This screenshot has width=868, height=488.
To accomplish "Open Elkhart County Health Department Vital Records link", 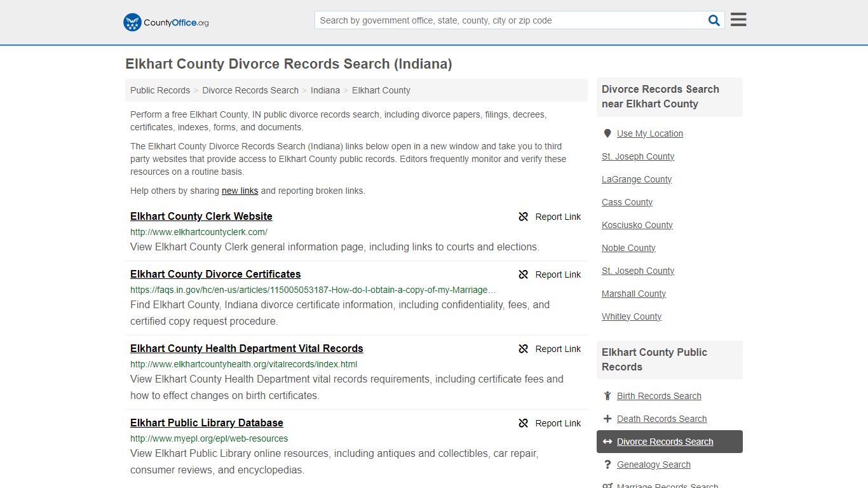I will pos(247,349).
